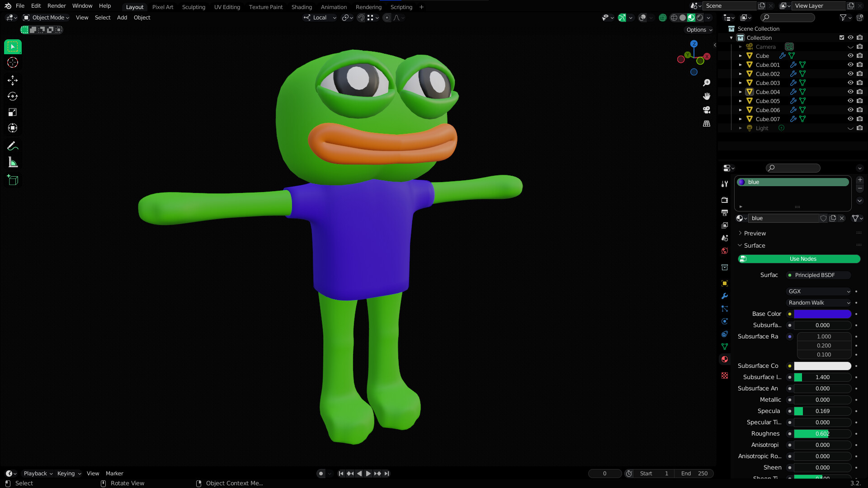868x488 pixels.
Task: Switch to the Shading workspace tab
Action: 302,7
